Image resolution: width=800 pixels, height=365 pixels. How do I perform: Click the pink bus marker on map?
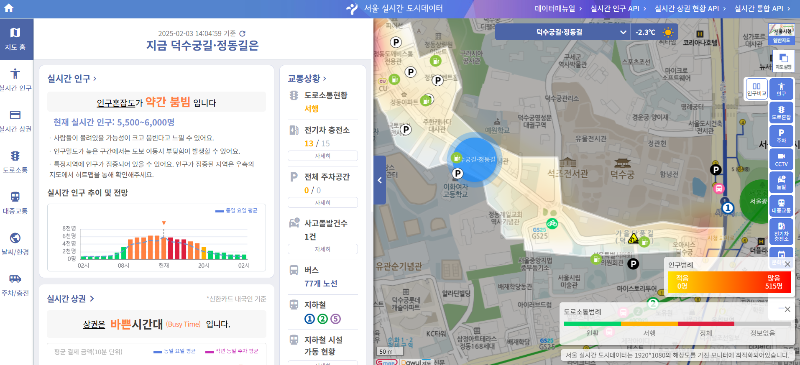[719, 188]
